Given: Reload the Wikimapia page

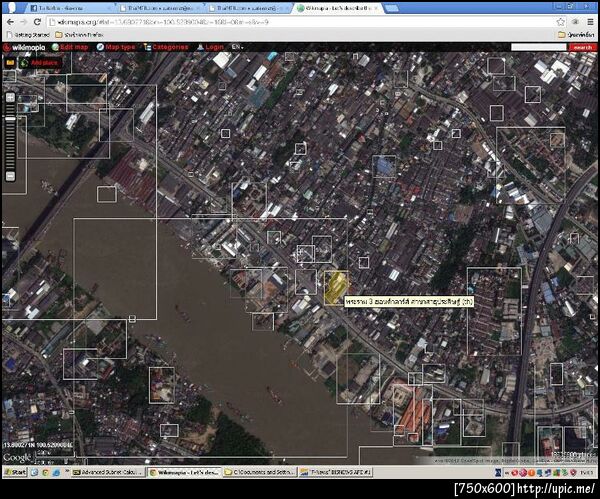Looking at the screenshot, I should click(37, 22).
